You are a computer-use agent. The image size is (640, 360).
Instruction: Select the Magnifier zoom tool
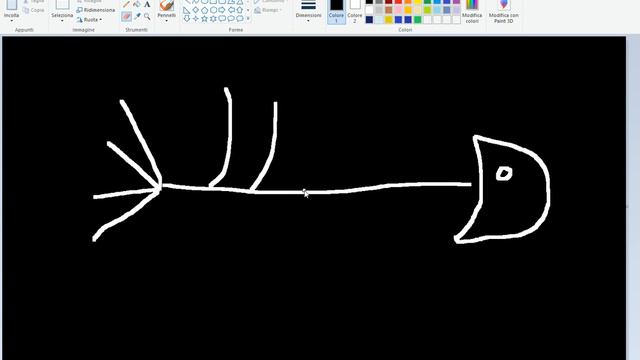pos(147,16)
